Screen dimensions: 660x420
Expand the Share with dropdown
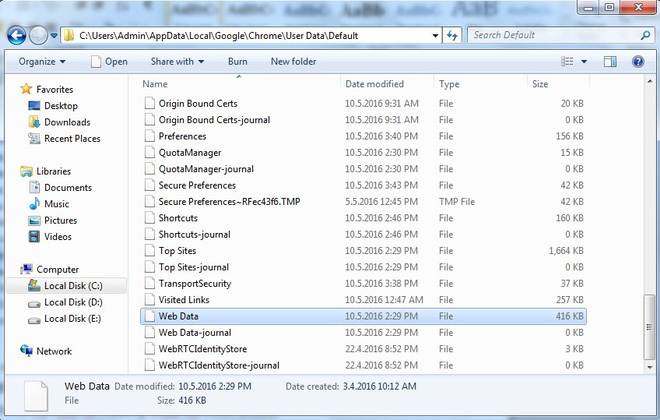[177, 62]
